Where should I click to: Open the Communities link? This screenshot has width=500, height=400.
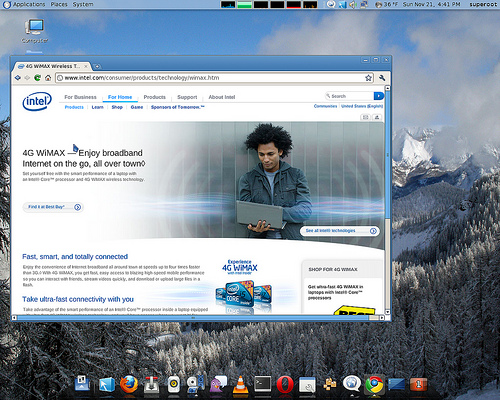point(325,106)
